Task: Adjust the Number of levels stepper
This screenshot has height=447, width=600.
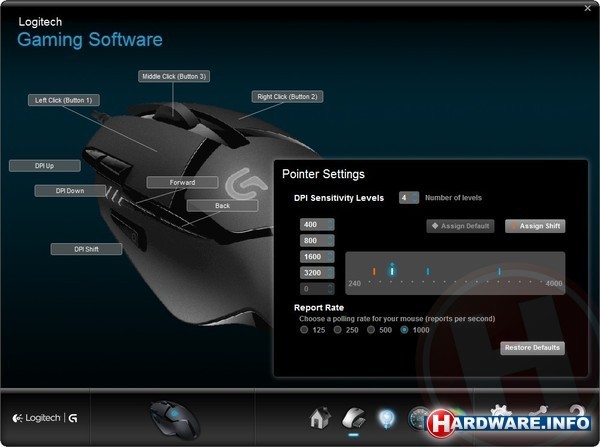Action: (414, 197)
